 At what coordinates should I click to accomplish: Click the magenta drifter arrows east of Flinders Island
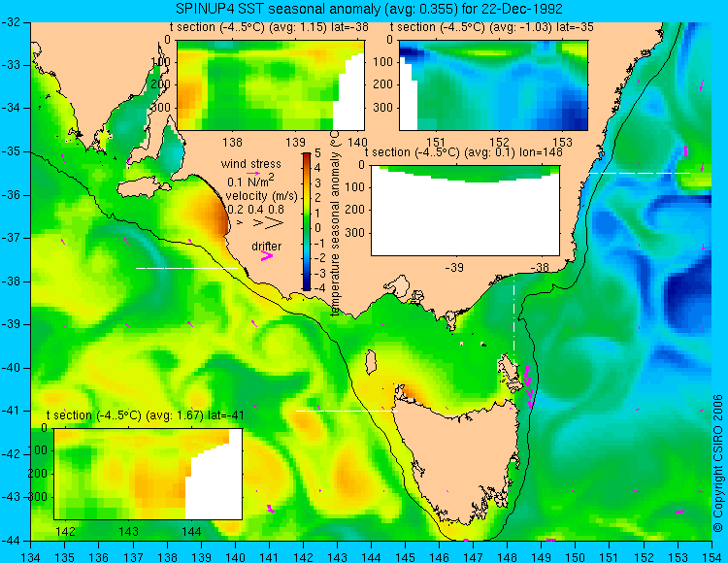pos(528,386)
